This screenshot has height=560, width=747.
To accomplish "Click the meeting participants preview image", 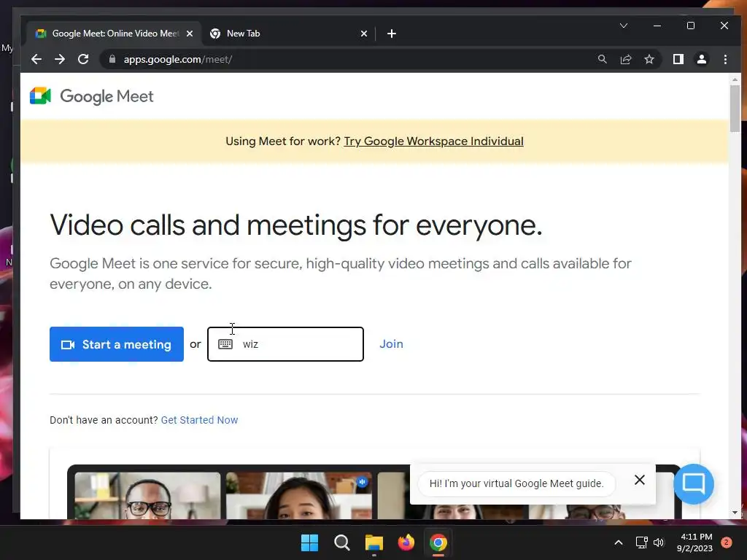I will [x=374, y=491].
